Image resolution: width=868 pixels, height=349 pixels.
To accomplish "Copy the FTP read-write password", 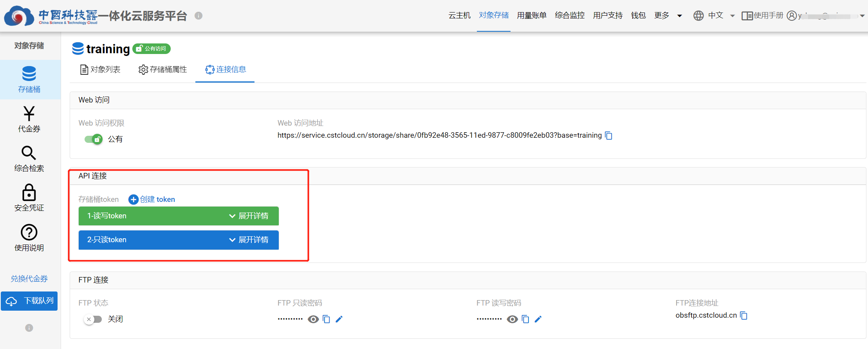I will point(525,319).
